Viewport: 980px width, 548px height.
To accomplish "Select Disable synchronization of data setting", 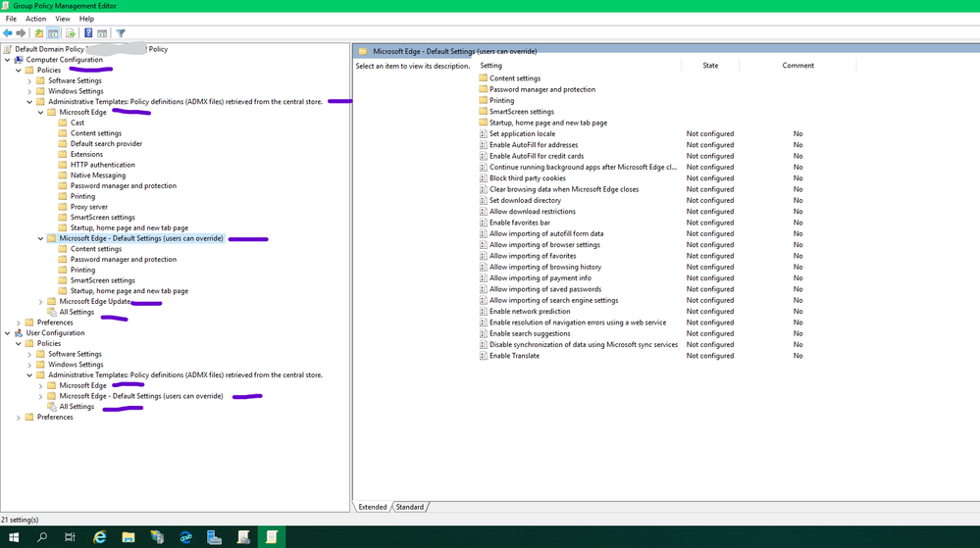I will [x=583, y=345].
